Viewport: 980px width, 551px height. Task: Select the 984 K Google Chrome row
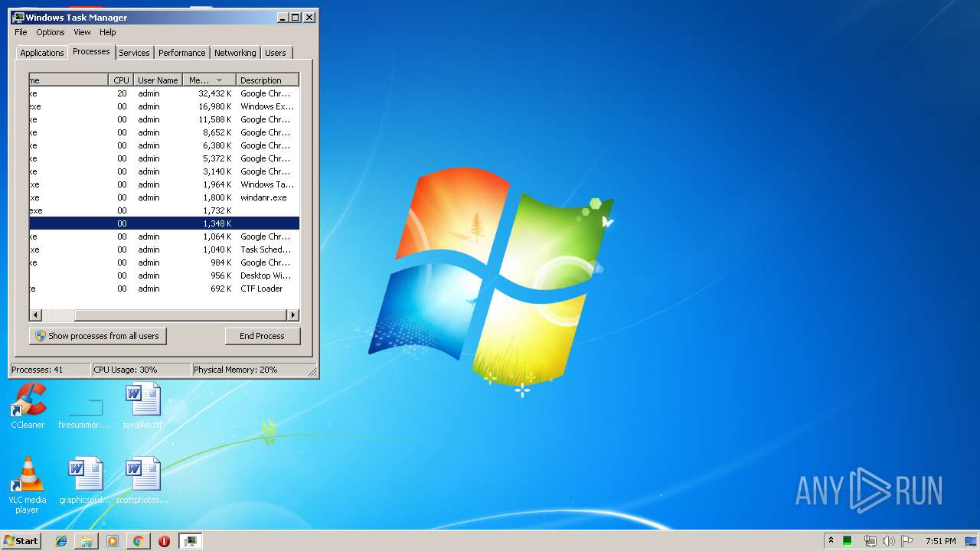point(164,262)
